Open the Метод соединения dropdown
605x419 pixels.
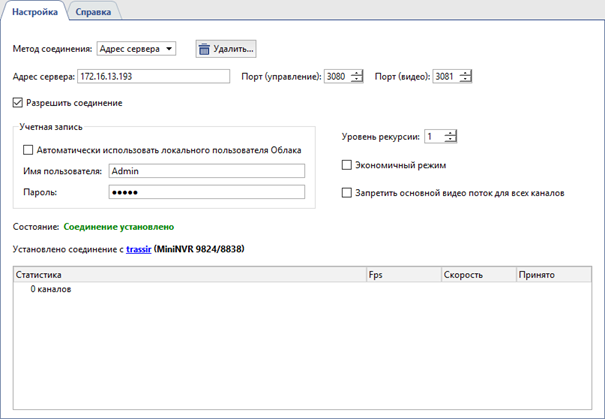pyautogui.click(x=136, y=48)
